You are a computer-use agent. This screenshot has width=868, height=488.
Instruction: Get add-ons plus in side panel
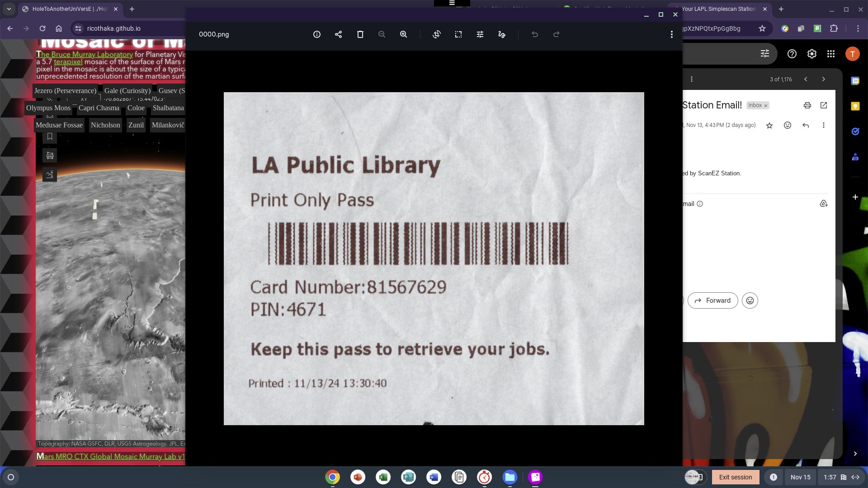(x=855, y=197)
